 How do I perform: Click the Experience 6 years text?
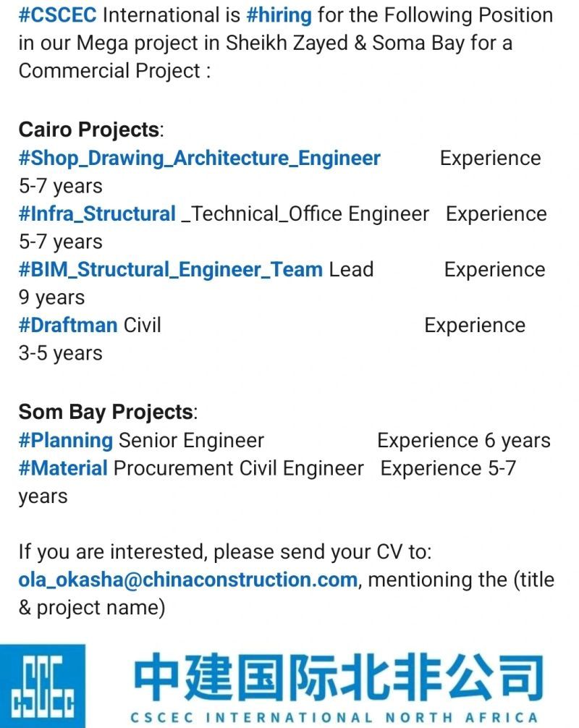coord(464,441)
